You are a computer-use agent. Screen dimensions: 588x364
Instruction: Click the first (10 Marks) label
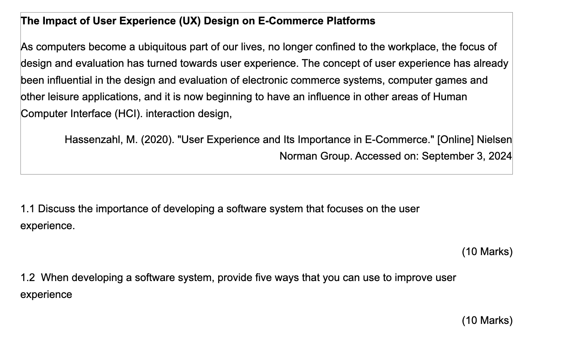tap(487, 251)
